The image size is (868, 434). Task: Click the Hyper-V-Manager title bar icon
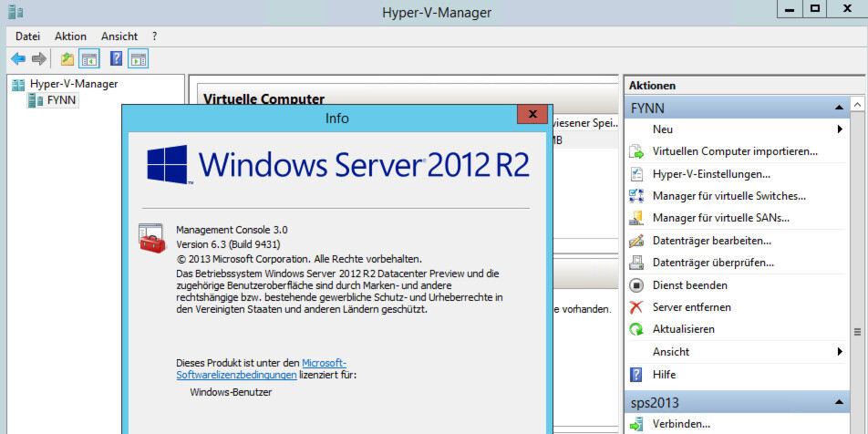point(15,11)
